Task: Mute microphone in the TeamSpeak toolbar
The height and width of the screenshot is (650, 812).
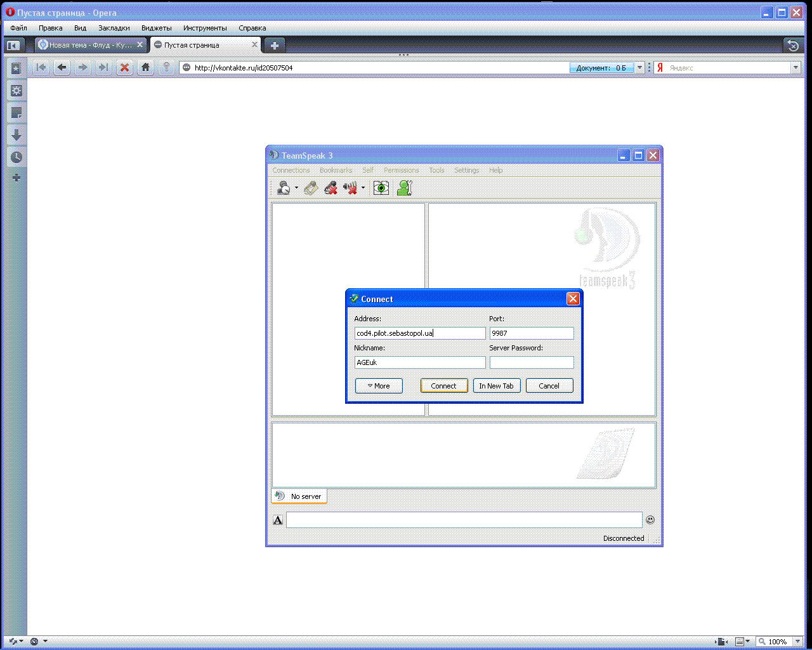Action: [x=330, y=188]
